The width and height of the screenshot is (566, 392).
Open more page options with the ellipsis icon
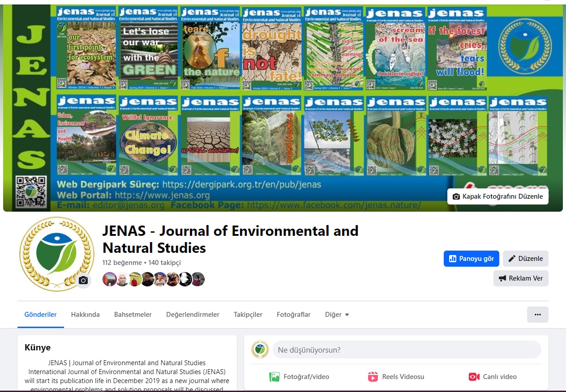537,314
